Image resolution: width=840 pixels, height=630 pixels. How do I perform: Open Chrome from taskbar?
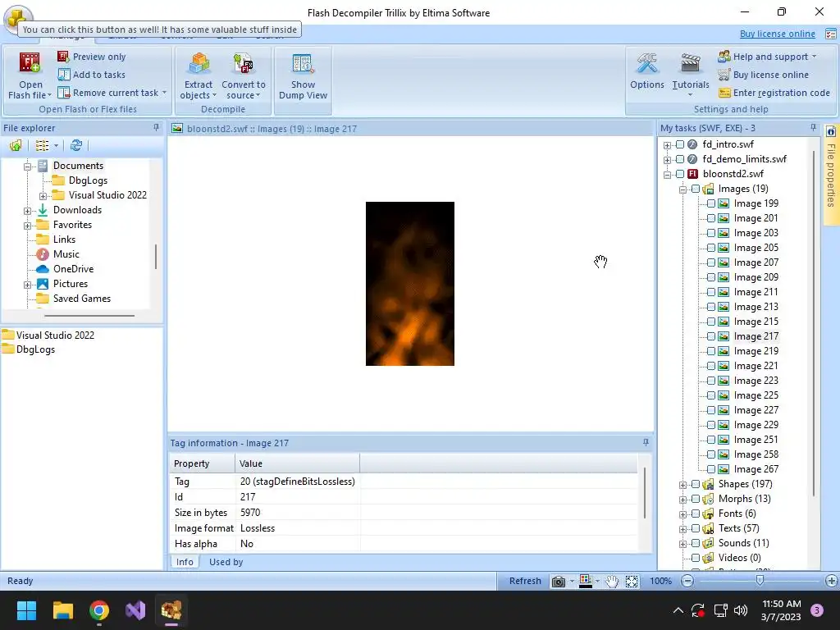pos(99,610)
